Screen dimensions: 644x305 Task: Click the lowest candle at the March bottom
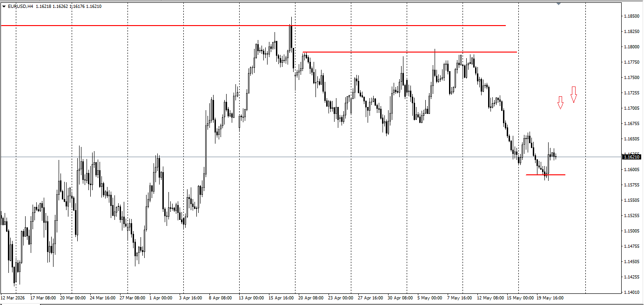point(15,273)
